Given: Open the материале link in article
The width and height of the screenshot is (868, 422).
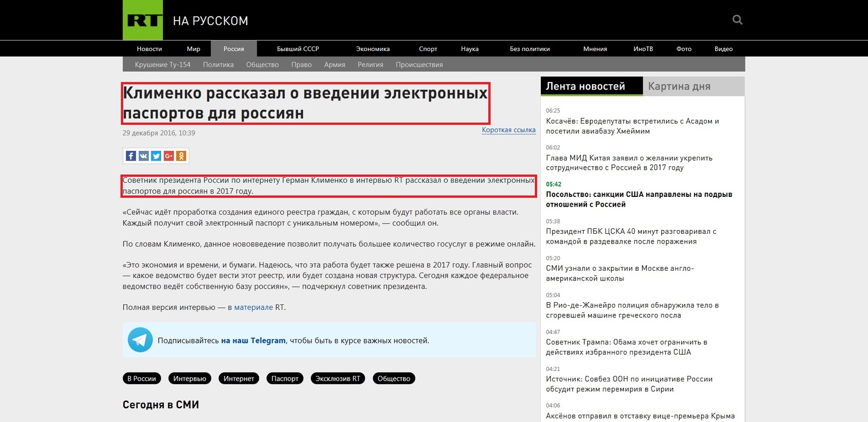Looking at the screenshot, I should tap(253, 307).
